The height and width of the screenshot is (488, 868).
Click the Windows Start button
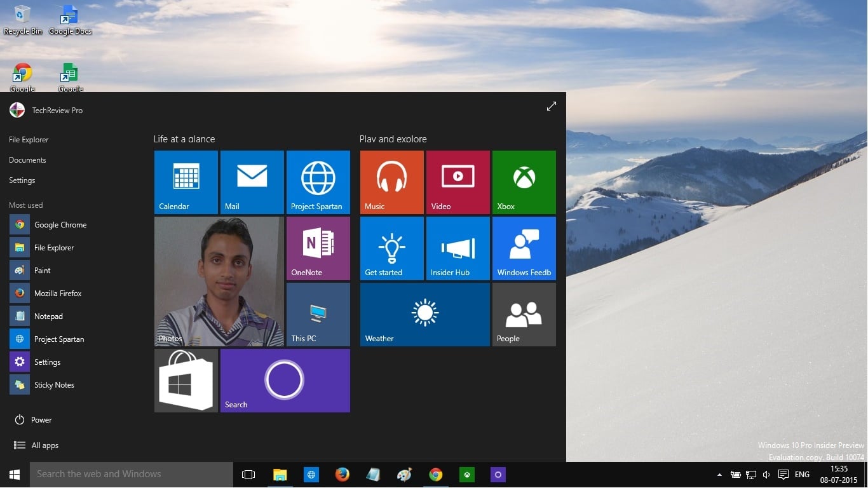(15, 475)
